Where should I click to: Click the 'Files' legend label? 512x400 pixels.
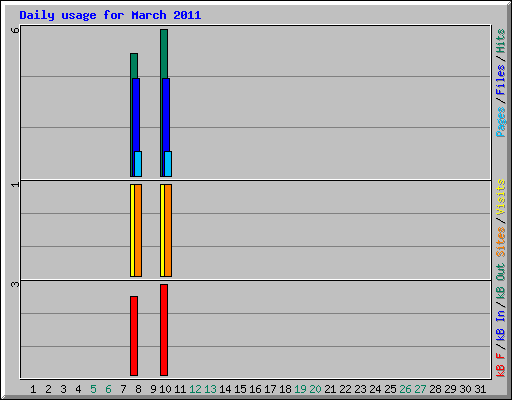pyautogui.click(x=500, y=80)
